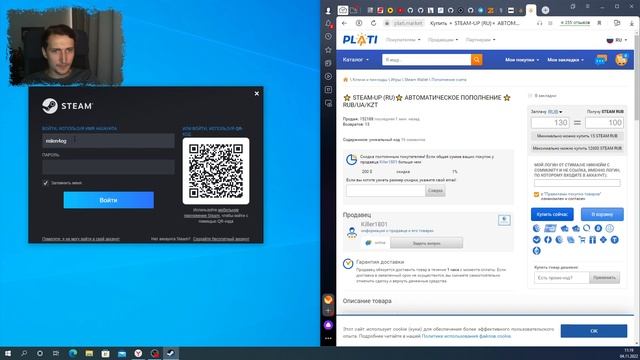
Task: Open Microsoft Edge from the taskbar
Action: (73, 353)
